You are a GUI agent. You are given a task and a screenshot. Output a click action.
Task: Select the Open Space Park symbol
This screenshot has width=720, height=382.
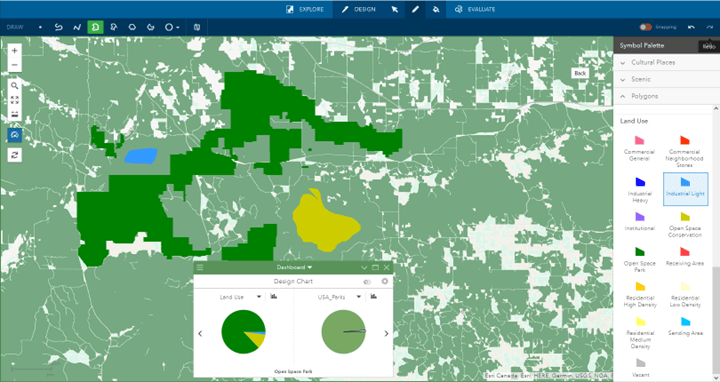(x=640, y=259)
